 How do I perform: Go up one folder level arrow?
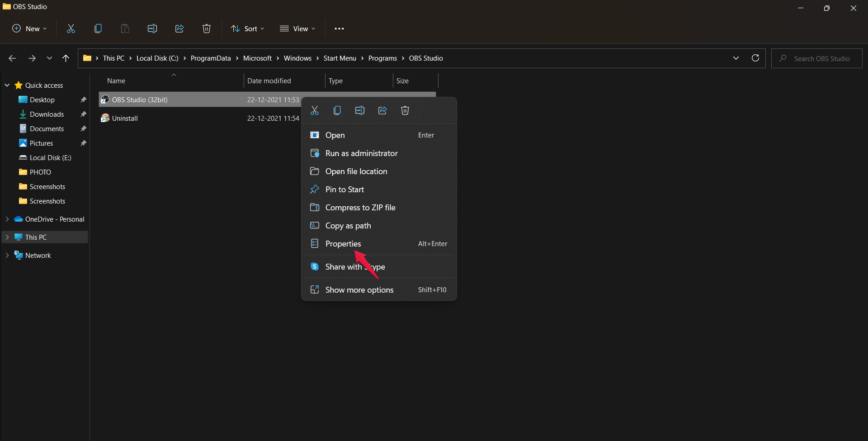click(x=66, y=58)
